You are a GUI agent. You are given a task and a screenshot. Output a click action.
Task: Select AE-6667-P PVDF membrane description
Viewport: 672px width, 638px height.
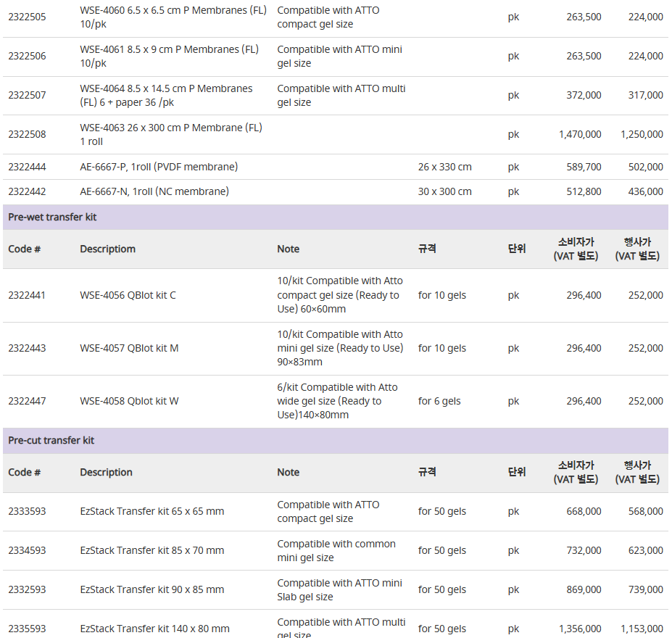[x=159, y=167]
